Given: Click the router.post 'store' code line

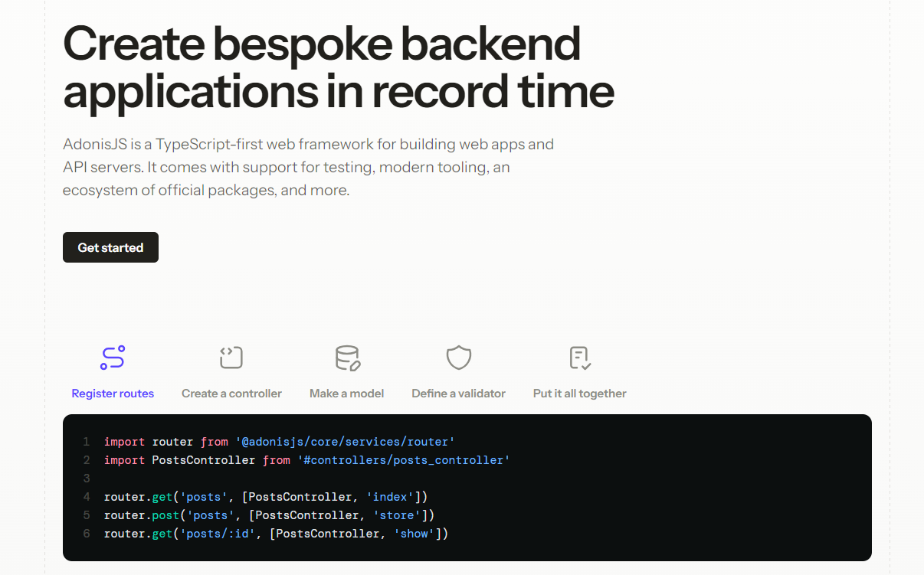Looking at the screenshot, I should click(269, 515).
